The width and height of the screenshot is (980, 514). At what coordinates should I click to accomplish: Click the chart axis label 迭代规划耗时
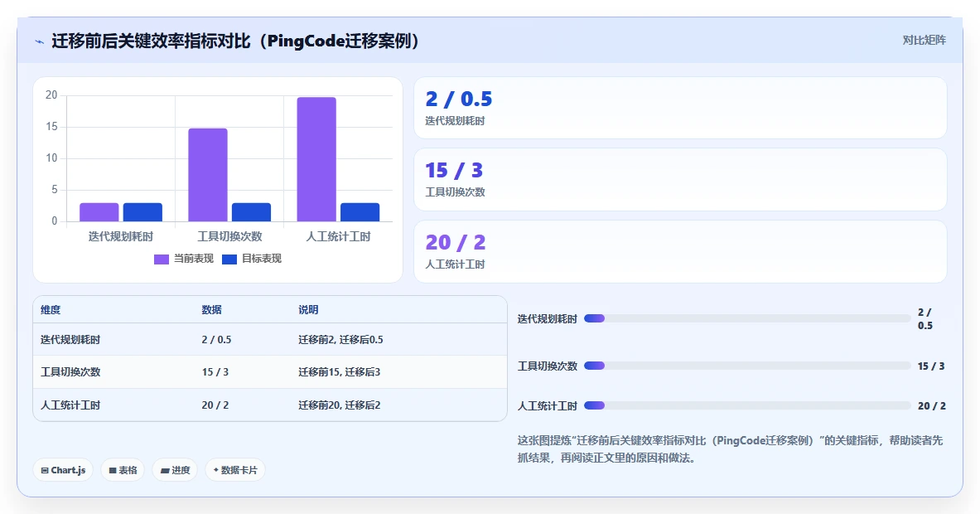pyautogui.click(x=121, y=236)
